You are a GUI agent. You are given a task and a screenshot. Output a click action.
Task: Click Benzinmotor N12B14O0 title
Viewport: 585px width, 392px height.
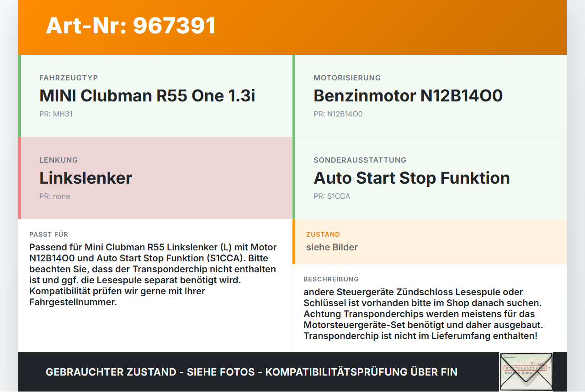coord(408,96)
